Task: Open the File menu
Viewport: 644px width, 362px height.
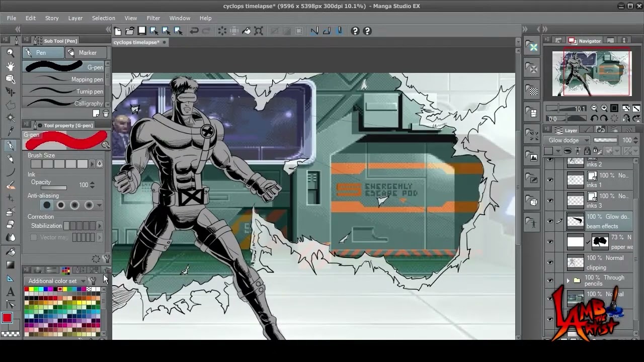Action: pyautogui.click(x=12, y=18)
